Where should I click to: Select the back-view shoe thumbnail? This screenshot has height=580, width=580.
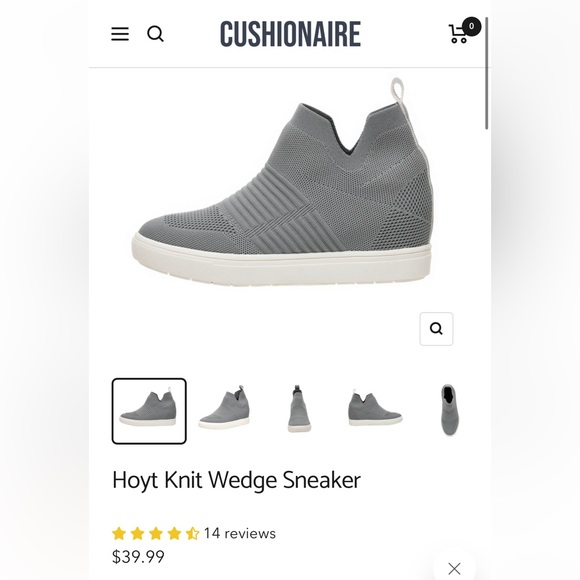(x=299, y=408)
